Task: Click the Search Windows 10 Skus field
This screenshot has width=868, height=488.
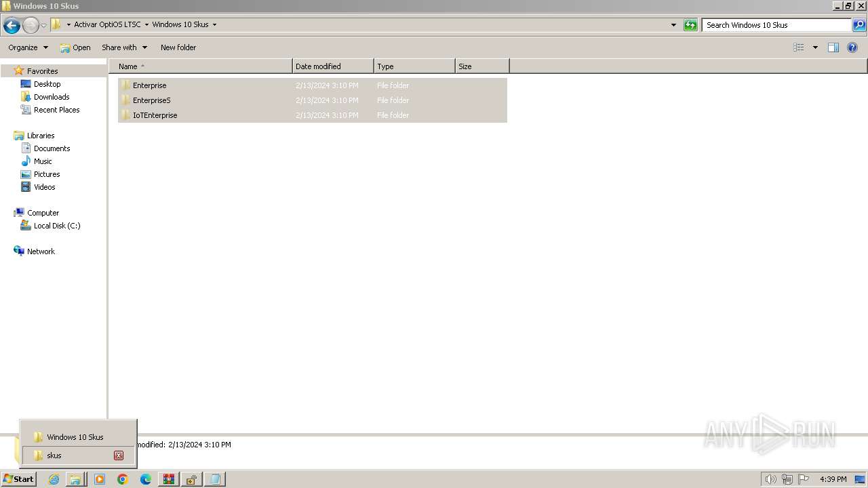Action: [776, 25]
